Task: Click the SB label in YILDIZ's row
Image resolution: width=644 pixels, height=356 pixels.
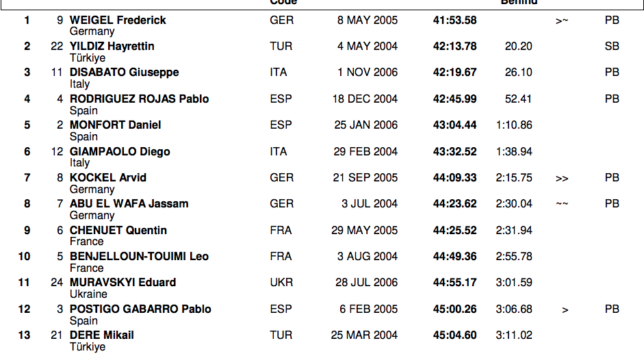Action: point(612,47)
